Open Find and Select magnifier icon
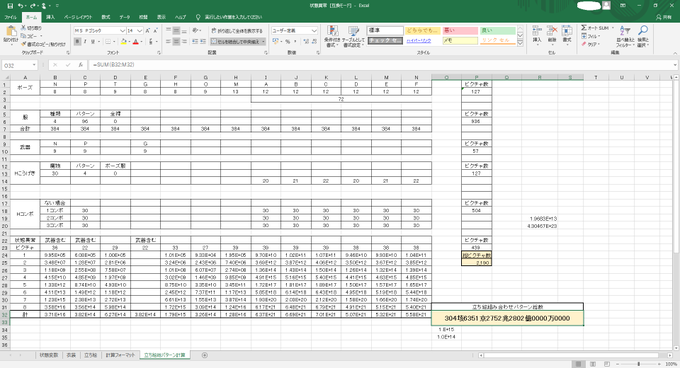Screen dimensions: 680x368 pos(643,36)
